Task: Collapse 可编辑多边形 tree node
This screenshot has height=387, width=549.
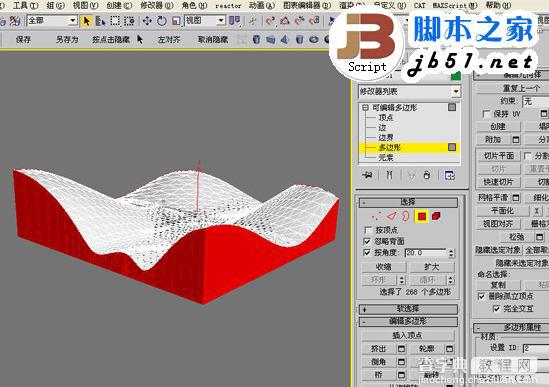Action: point(365,108)
